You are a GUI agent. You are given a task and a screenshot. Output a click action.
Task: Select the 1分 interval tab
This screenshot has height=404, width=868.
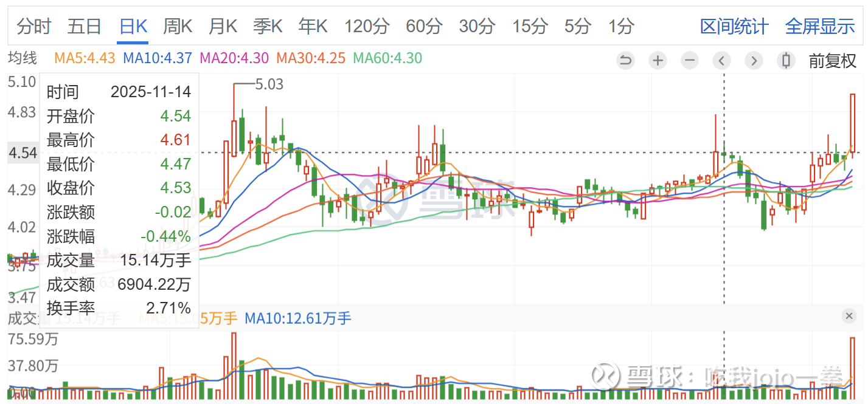(x=621, y=26)
